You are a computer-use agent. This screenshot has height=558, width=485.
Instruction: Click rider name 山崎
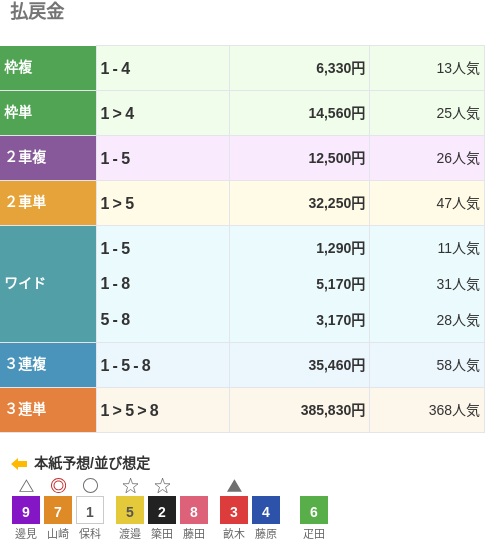(58, 534)
